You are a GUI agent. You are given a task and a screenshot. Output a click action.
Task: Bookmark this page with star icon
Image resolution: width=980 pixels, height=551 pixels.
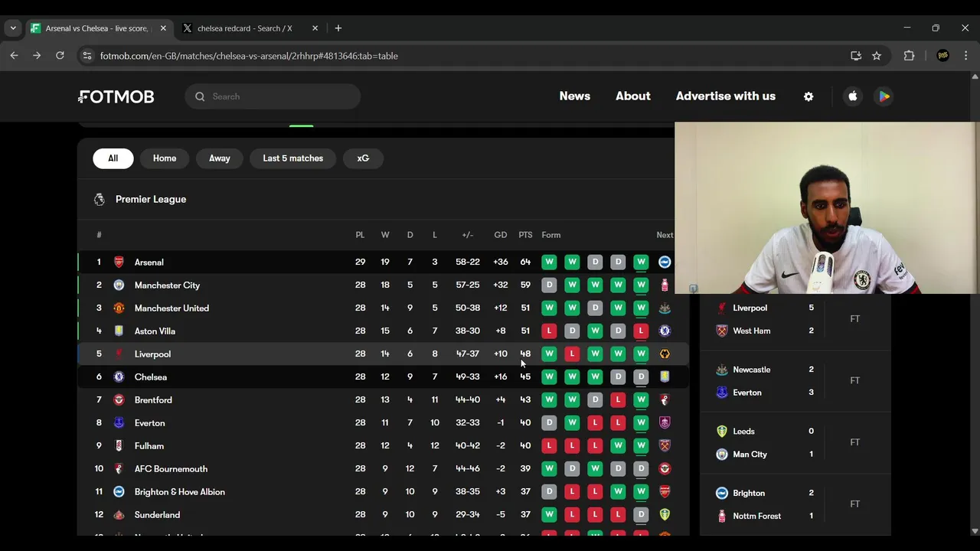[x=877, y=56]
